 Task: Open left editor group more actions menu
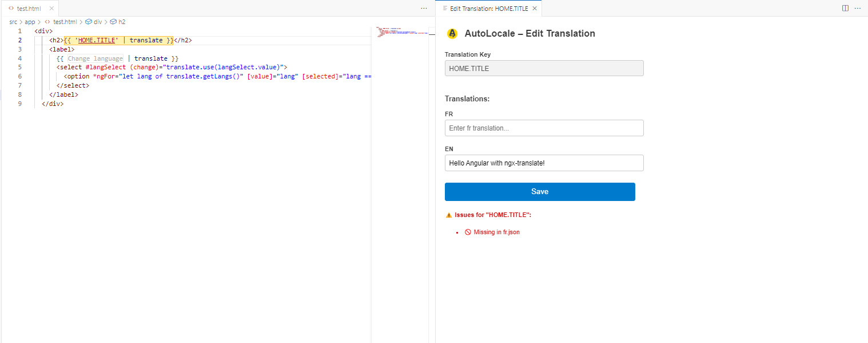pyautogui.click(x=424, y=9)
